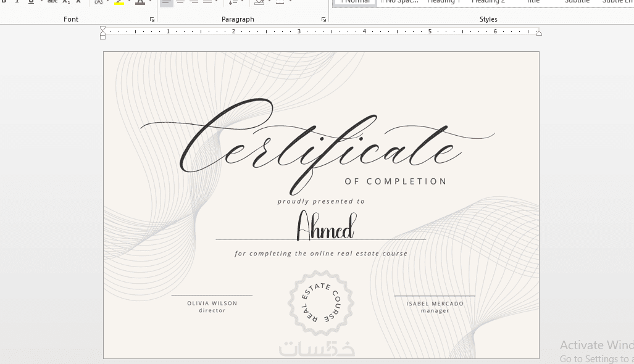Apply the Heading 1 style
The height and width of the screenshot is (364, 634).
click(x=444, y=2)
